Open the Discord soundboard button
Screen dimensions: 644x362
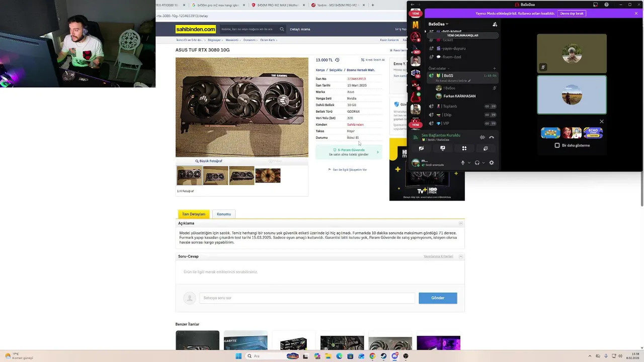point(486,148)
